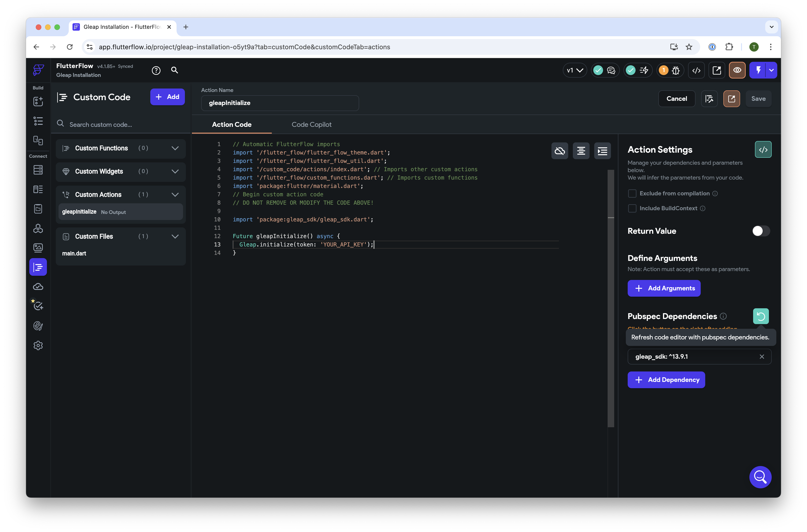Click the Cancel button
The image size is (807, 532).
pos(676,99)
